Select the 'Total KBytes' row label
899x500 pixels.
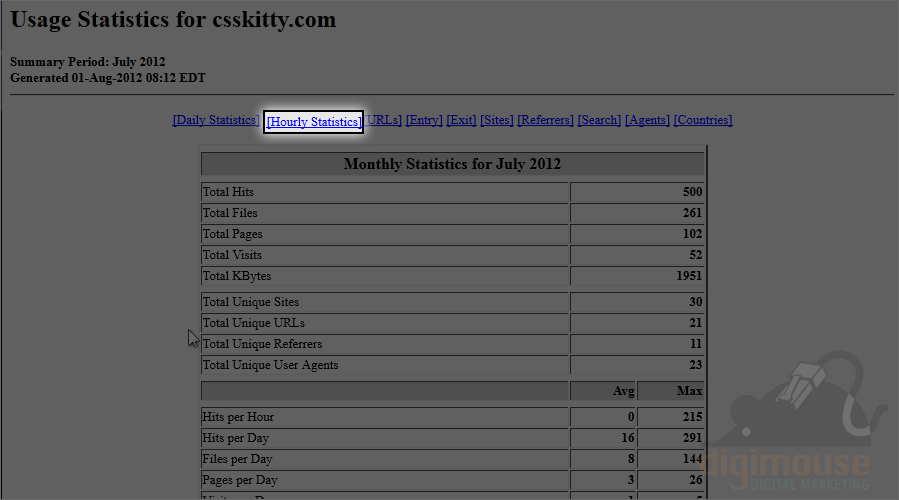[237, 276]
